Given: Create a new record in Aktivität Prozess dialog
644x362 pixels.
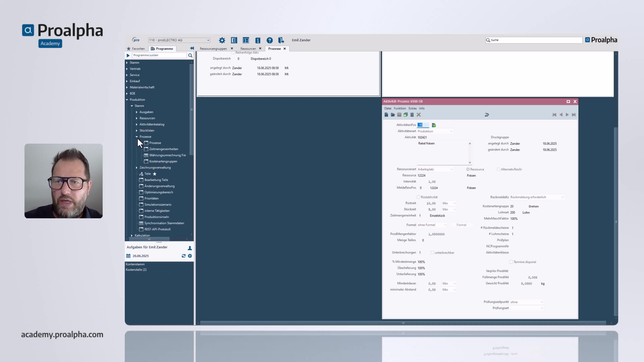Looking at the screenshot, I should coord(386,115).
